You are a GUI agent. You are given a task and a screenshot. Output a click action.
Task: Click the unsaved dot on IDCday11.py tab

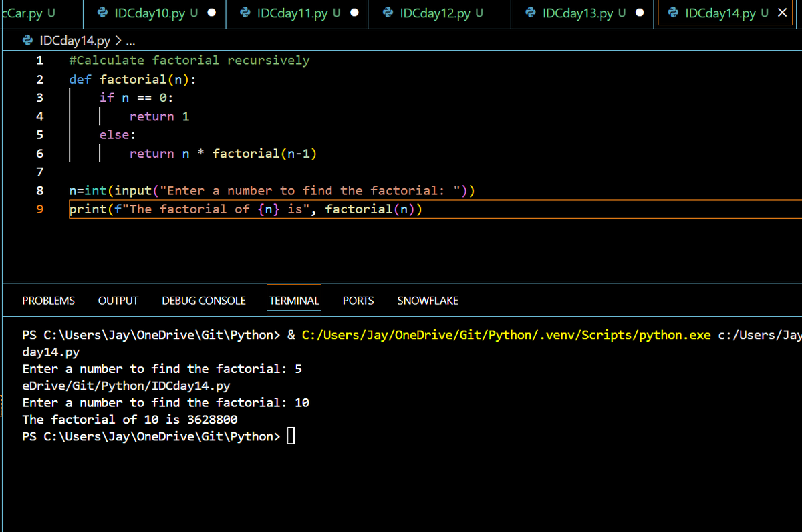coord(354,13)
